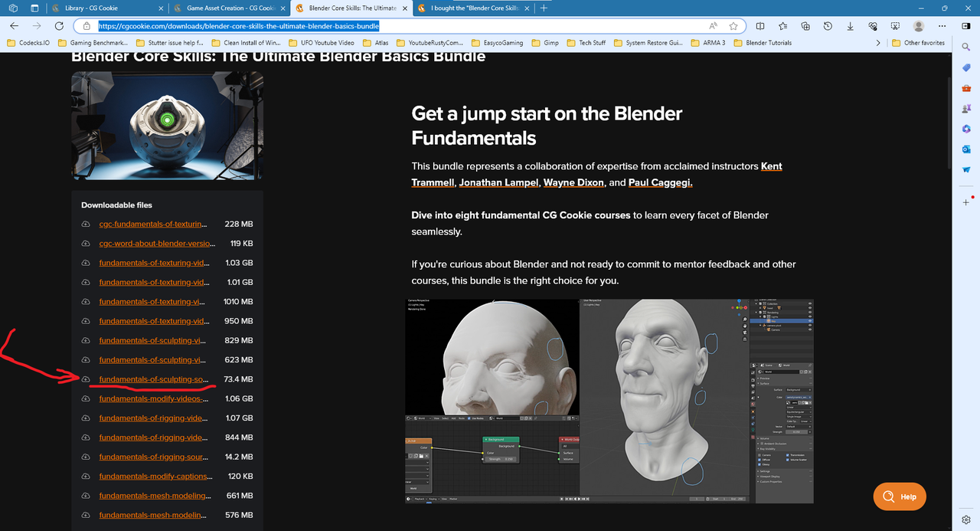
Task: Click the cloud download icon for the 829 MB file
Action: click(x=86, y=340)
